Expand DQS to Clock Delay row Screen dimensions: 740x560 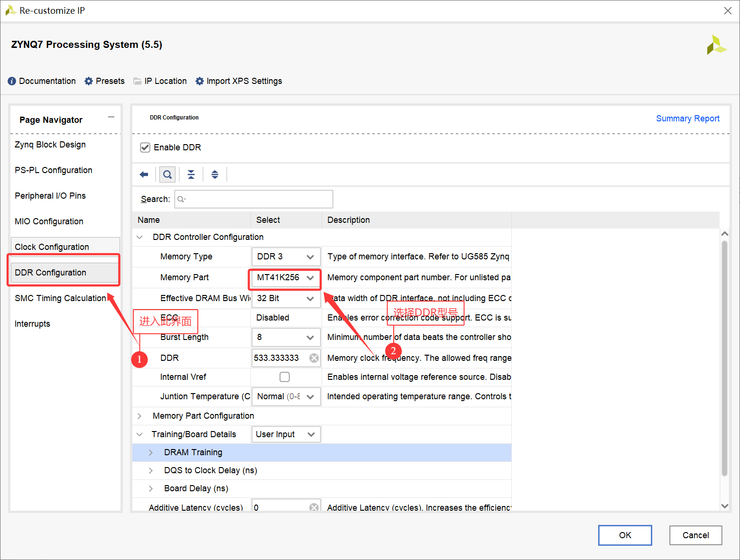(151, 470)
